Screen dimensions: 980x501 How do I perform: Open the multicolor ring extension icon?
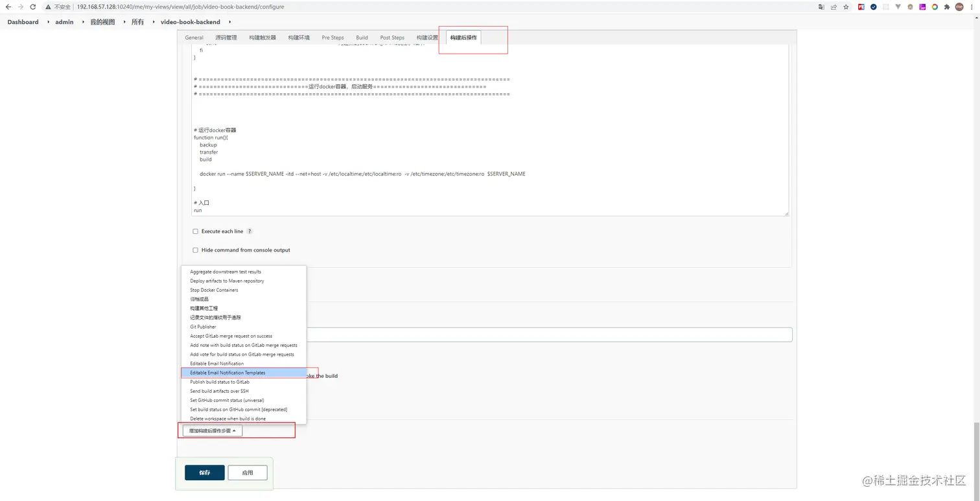pos(935,6)
